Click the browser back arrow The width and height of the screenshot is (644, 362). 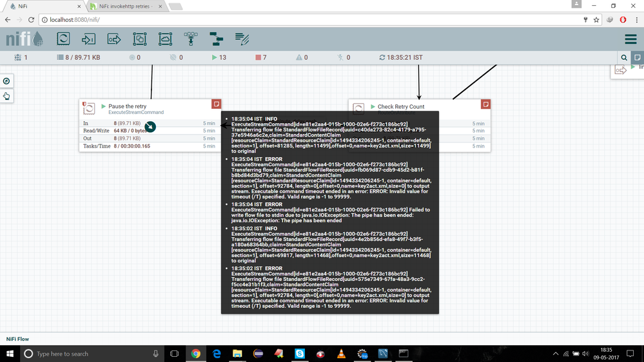coord(7,20)
